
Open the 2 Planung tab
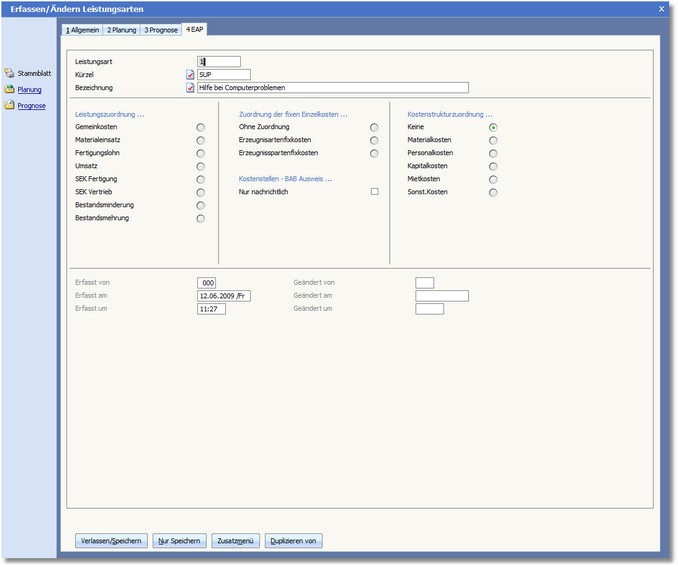121,30
